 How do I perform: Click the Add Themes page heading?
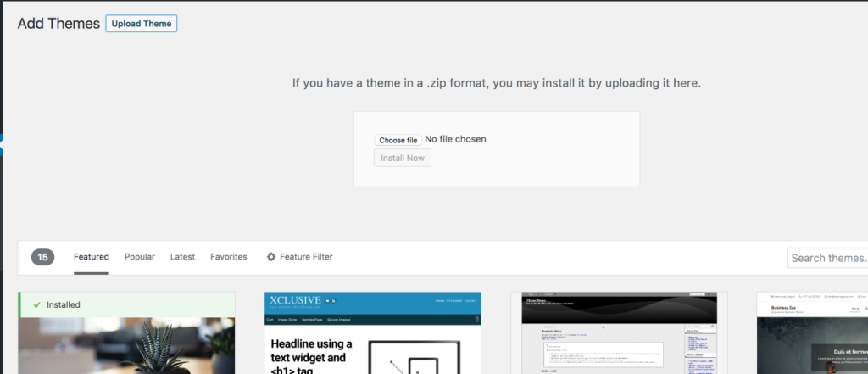coord(58,24)
